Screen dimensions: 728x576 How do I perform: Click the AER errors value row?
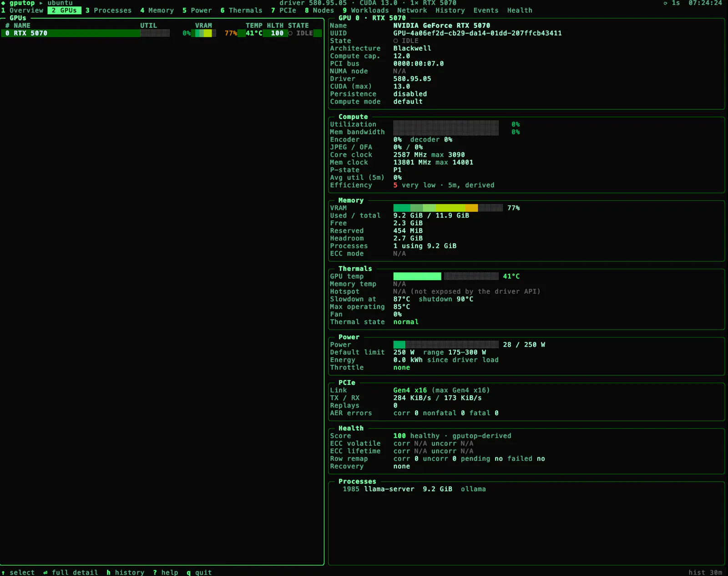446,413
